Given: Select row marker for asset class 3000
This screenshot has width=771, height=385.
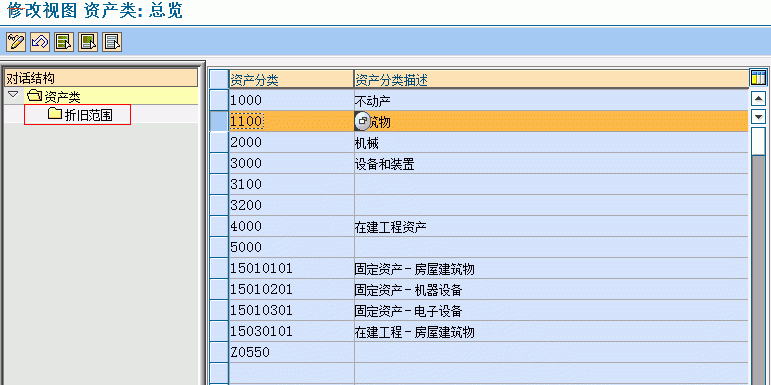Looking at the screenshot, I should (x=219, y=163).
